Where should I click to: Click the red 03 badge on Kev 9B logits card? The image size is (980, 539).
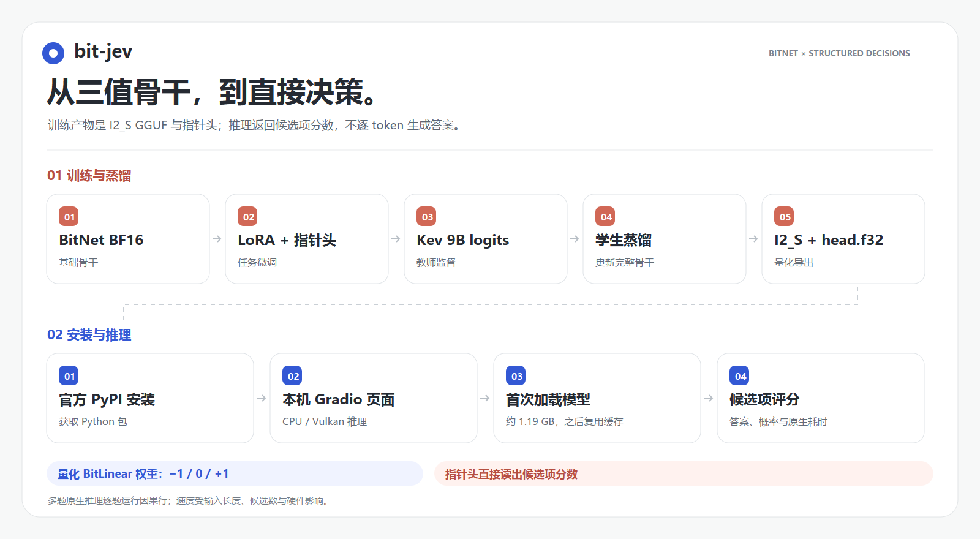point(426,217)
